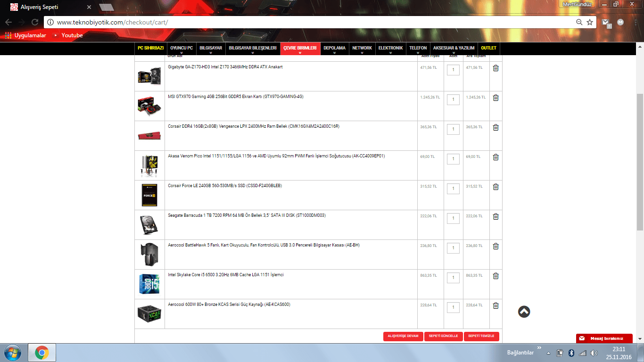Screen dimensions: 644x362
Task: Expand the ELEKTRONİK menu
Action: tap(390, 49)
